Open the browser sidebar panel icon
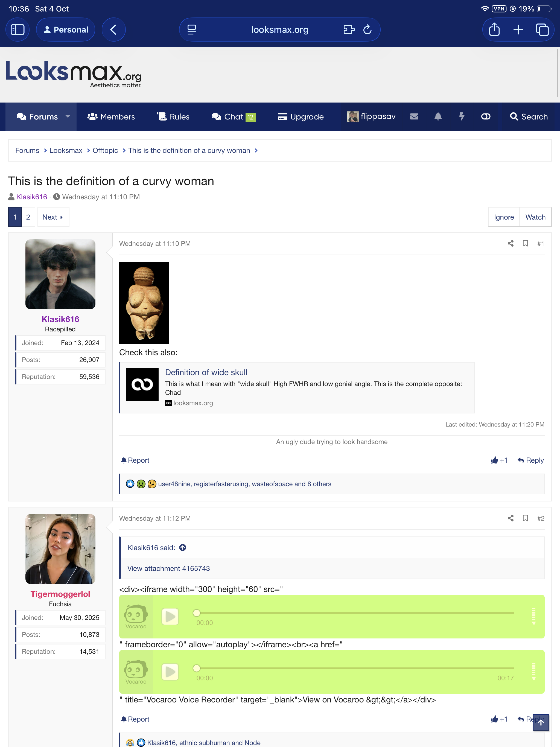Screen dimensions: 560x747 coord(17,30)
